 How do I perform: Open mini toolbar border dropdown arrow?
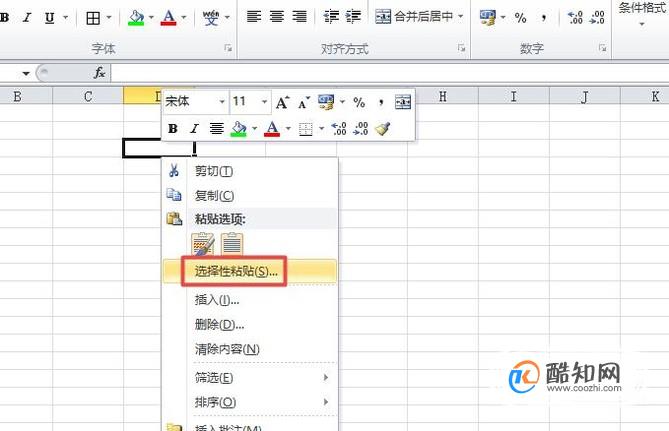tap(321, 128)
